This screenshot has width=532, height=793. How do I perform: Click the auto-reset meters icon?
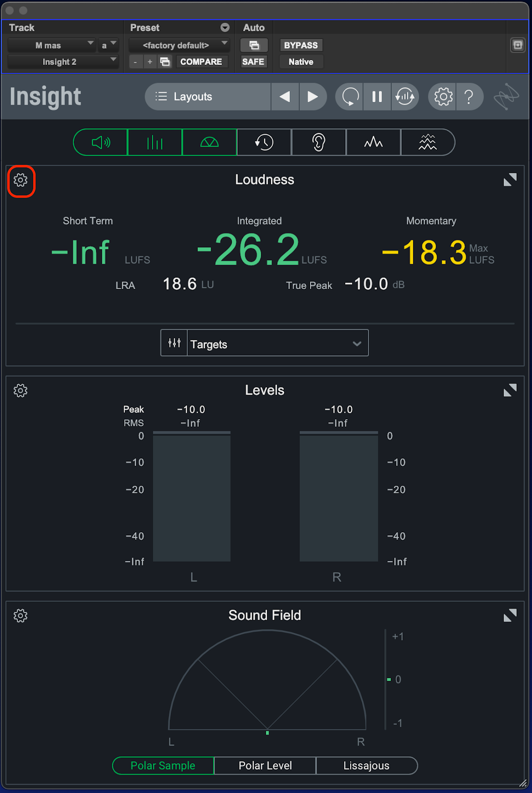coord(405,97)
